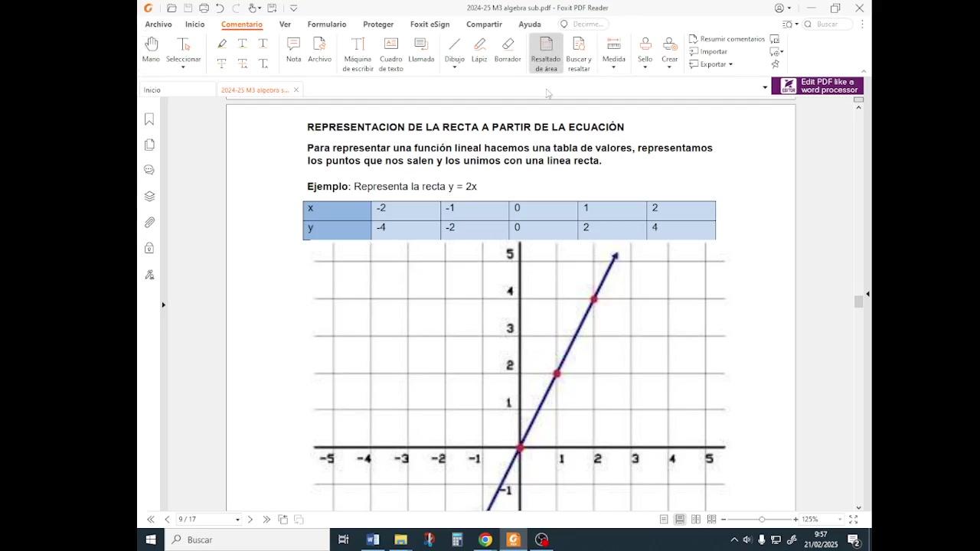Insert a Cuadro de texto
The image size is (980, 551).
point(390,54)
